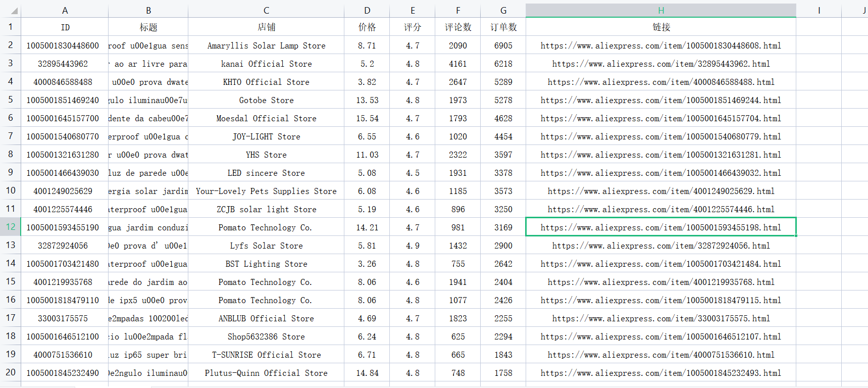Click the 链接 header cell
The height and width of the screenshot is (388, 868).
point(661,27)
